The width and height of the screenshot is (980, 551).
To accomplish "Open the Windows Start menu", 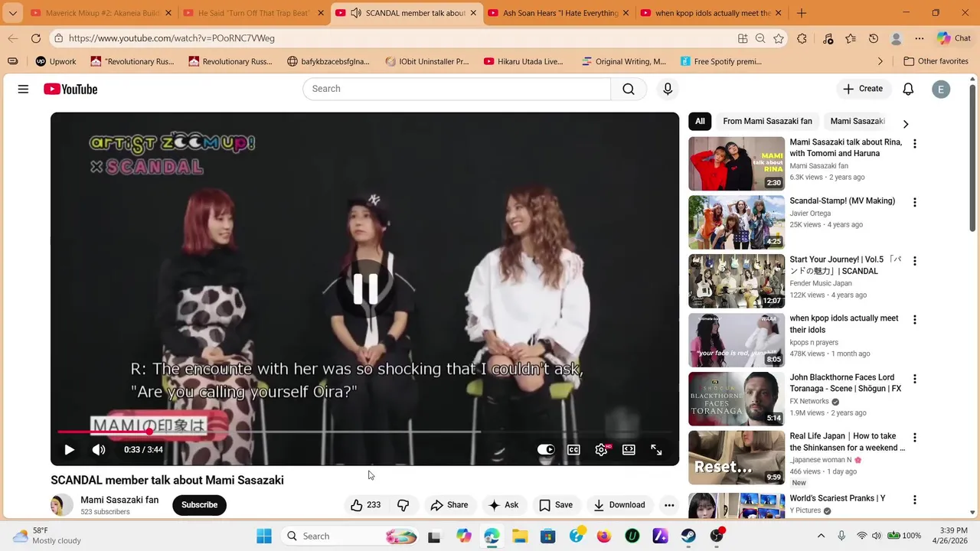I will [x=264, y=536].
